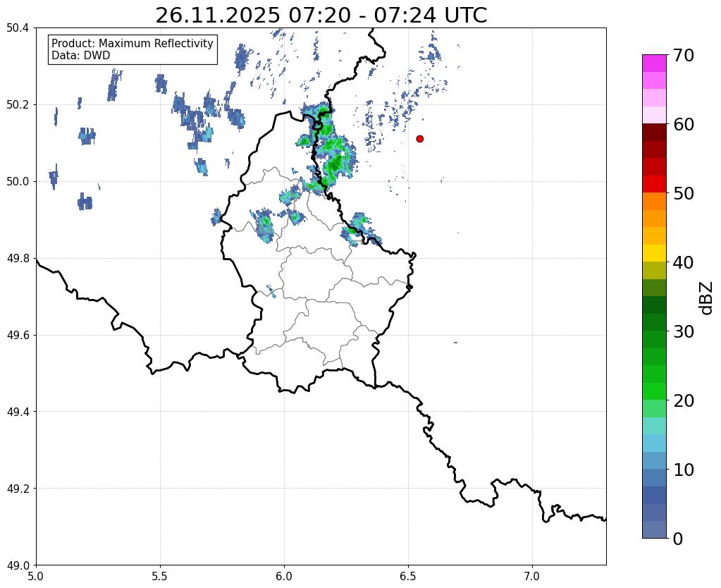This screenshot has width=721, height=588.
Task: Click the latitude label 50.4
Action: (x=18, y=28)
